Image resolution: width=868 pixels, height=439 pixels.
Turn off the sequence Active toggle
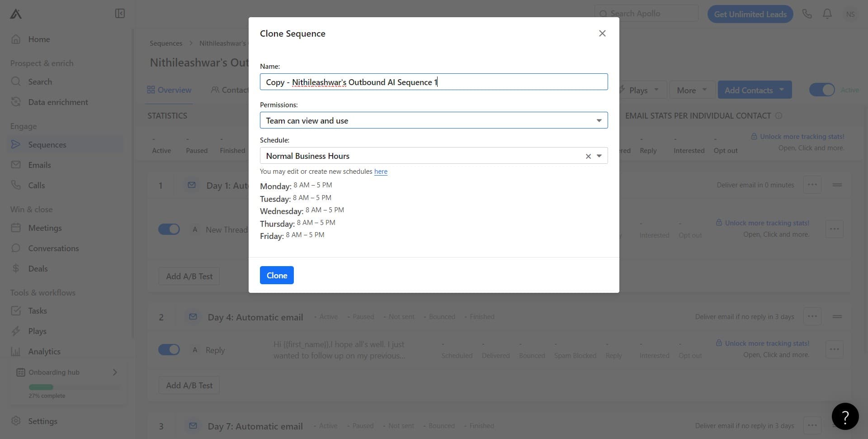pos(822,90)
